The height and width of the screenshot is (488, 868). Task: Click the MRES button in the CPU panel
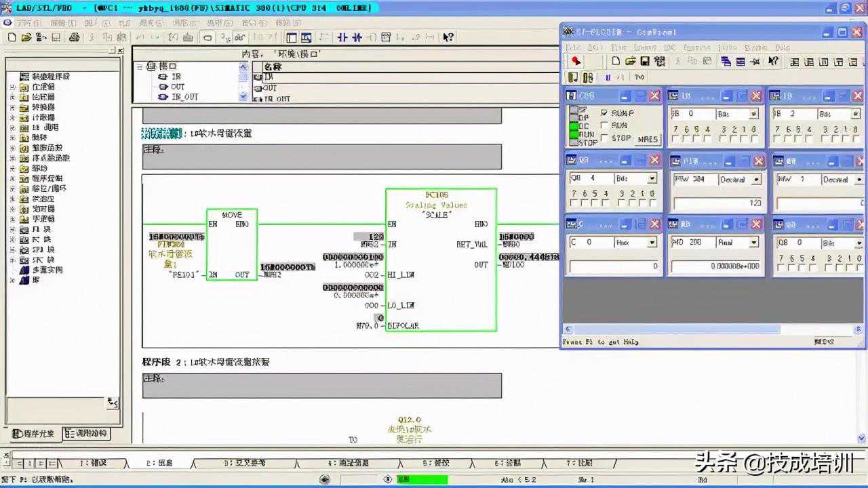pyautogui.click(x=648, y=139)
